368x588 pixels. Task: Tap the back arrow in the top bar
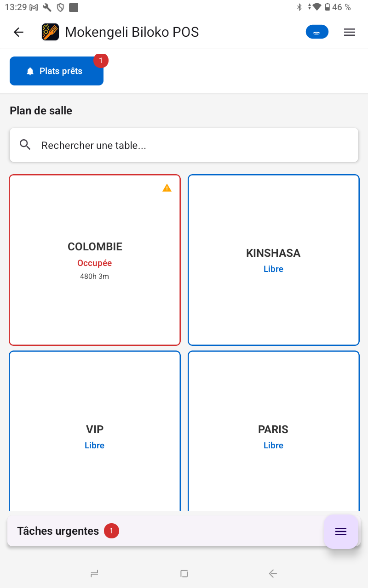tap(18, 32)
